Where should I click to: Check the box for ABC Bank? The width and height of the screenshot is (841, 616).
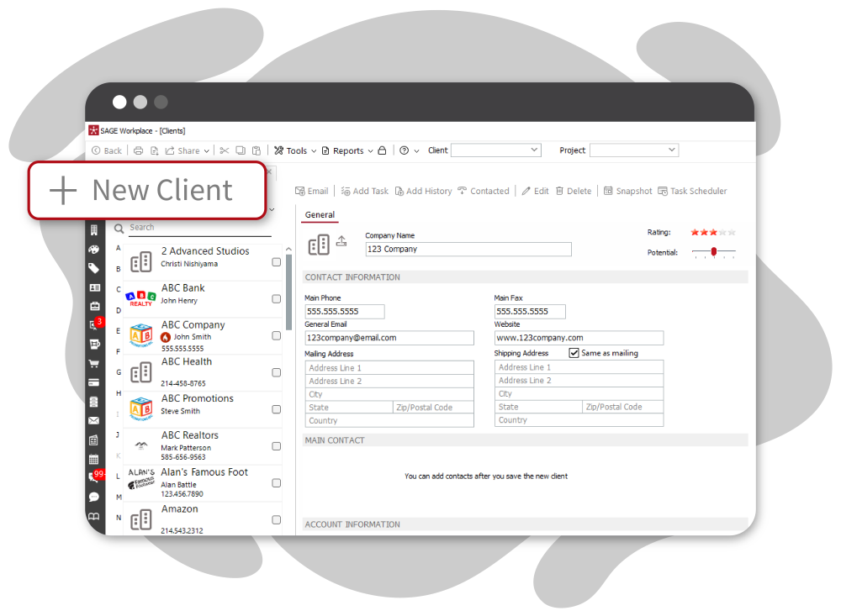[276, 299]
